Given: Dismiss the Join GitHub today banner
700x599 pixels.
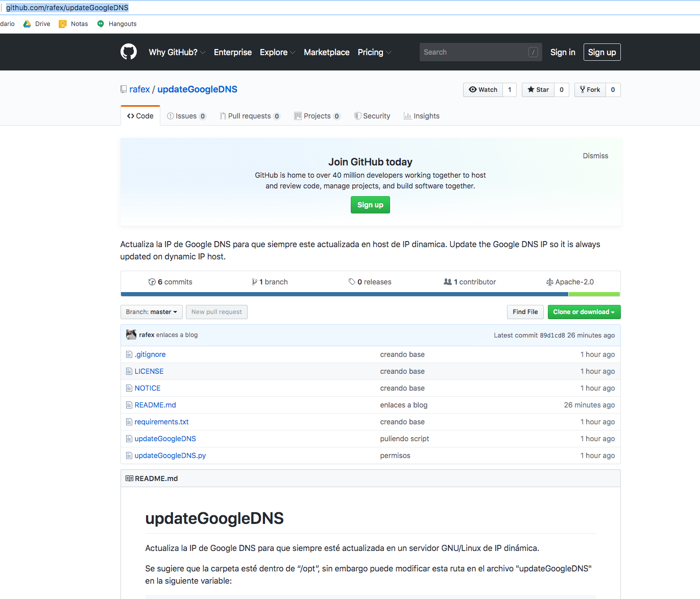Looking at the screenshot, I should pyautogui.click(x=595, y=156).
